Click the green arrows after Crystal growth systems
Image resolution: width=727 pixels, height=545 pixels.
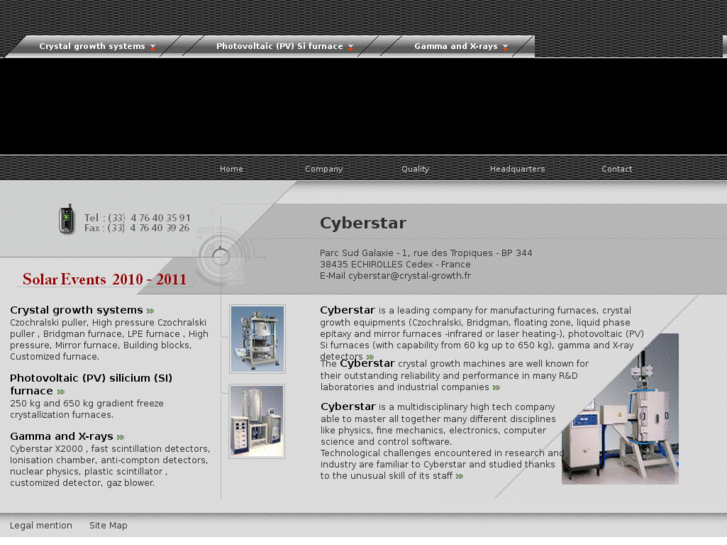[x=150, y=311]
